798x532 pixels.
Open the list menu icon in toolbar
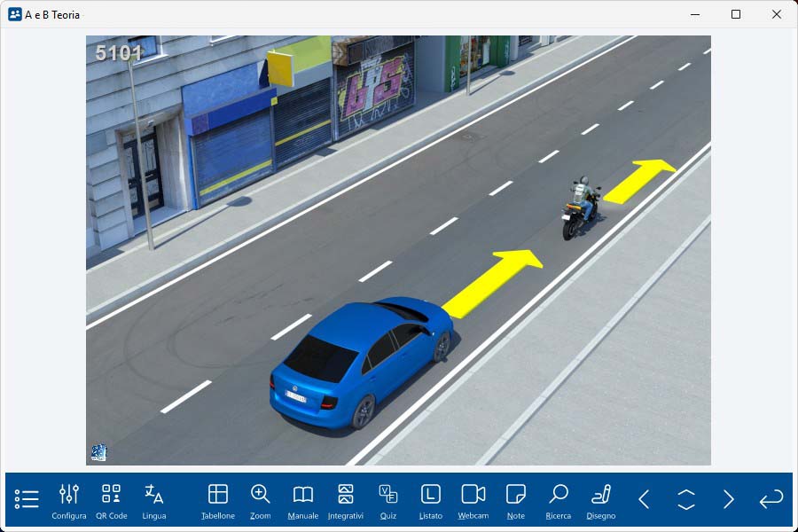click(x=27, y=499)
